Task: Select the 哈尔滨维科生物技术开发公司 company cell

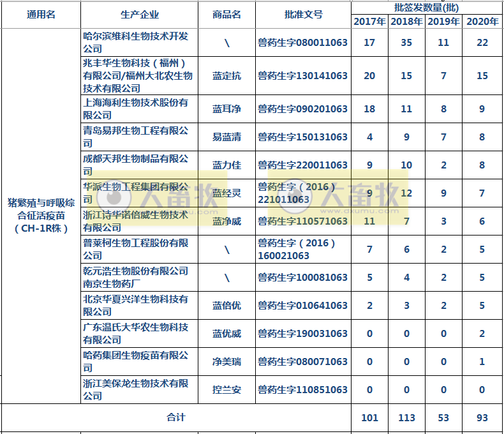Action: coord(137,43)
